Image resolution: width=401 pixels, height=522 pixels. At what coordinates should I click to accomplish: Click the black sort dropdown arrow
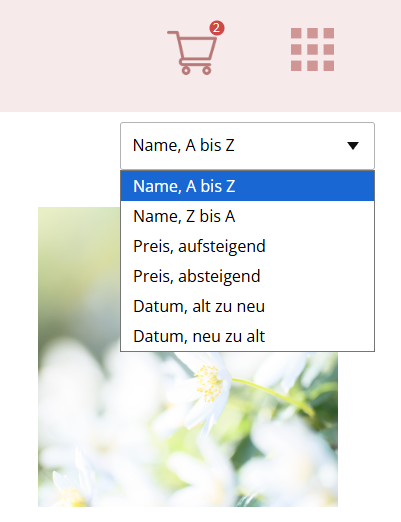point(353,146)
